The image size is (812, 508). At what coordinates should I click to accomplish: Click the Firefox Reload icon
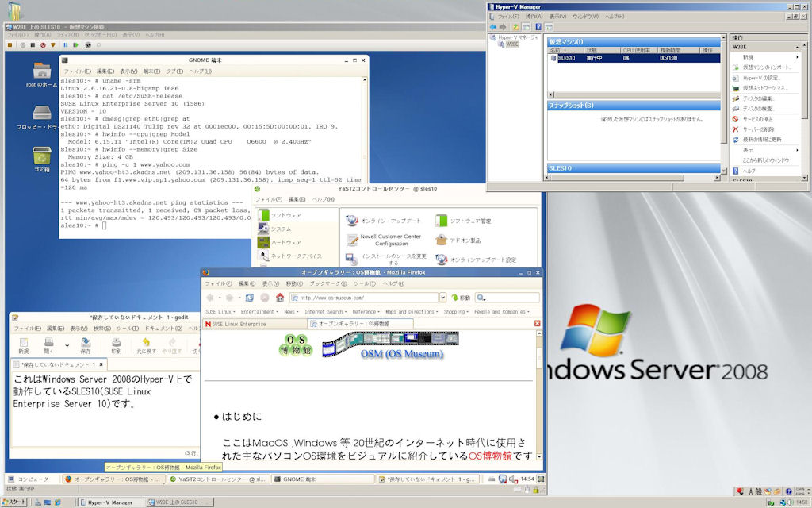(250, 298)
